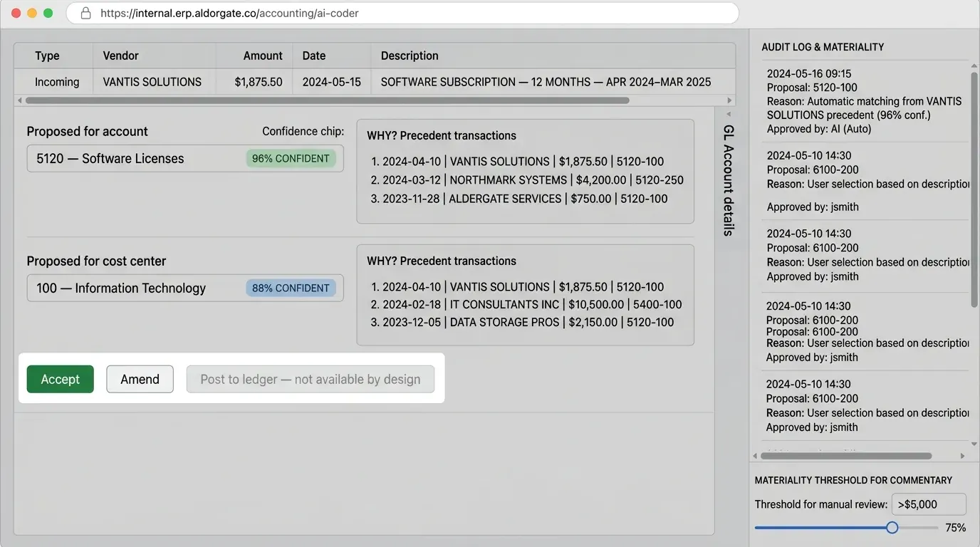Click the Proposed for account label
This screenshot has width=980, height=547.
click(88, 131)
